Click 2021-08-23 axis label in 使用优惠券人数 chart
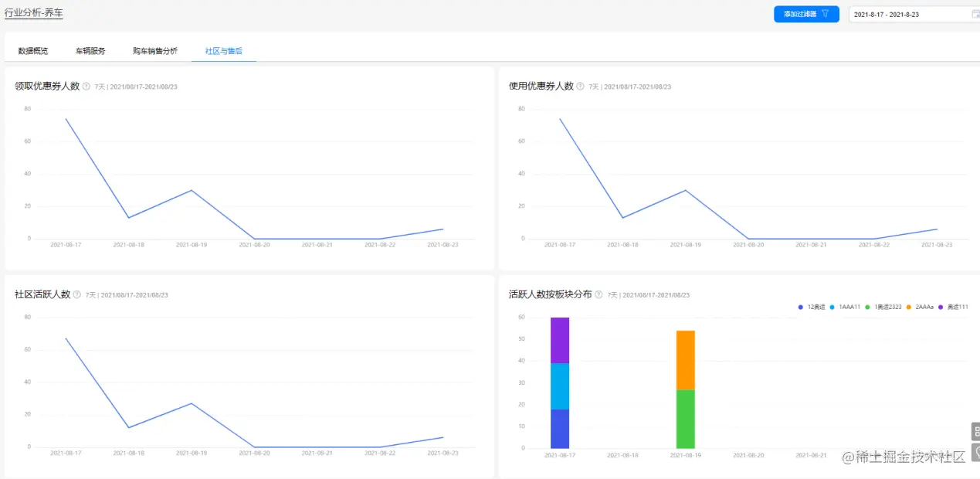This screenshot has height=479, width=980. pyautogui.click(x=937, y=245)
